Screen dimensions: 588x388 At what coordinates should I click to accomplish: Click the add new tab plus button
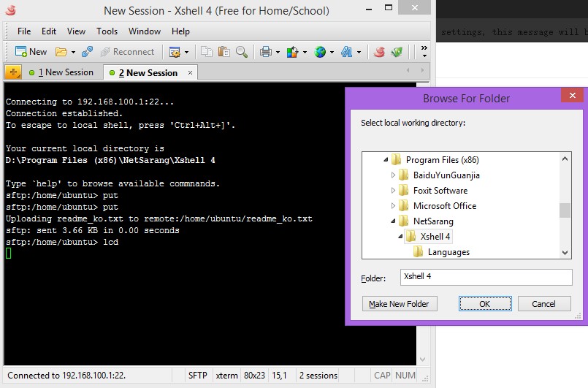point(13,72)
